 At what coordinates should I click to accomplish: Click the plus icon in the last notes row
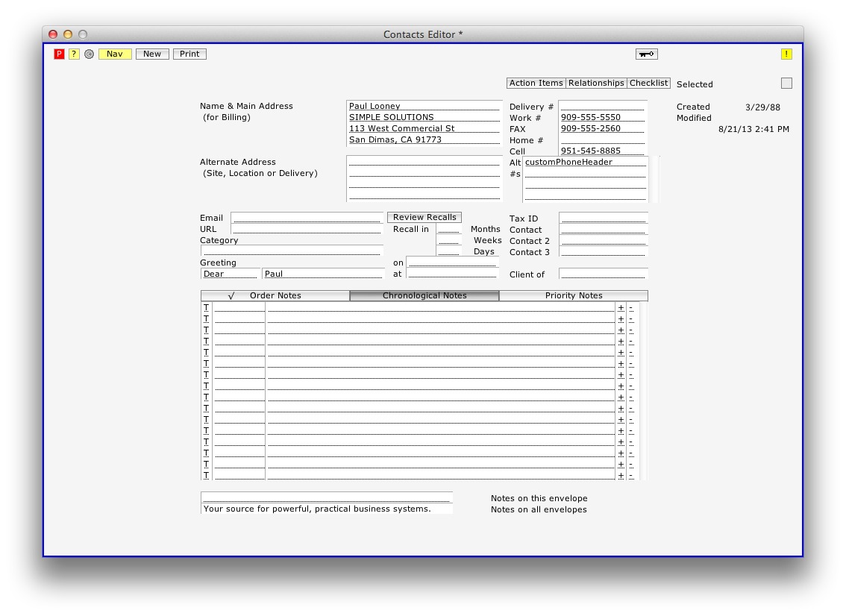(x=621, y=475)
